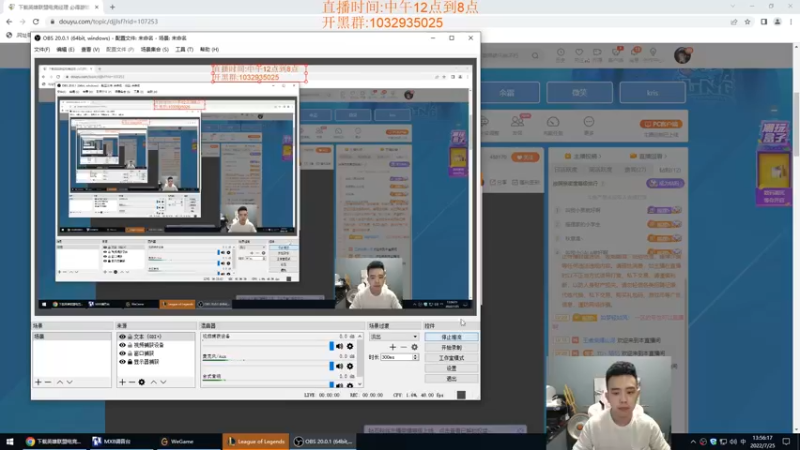The height and width of the screenshot is (450, 800).
Task: Move the scene up in list
Action: pos(60,382)
